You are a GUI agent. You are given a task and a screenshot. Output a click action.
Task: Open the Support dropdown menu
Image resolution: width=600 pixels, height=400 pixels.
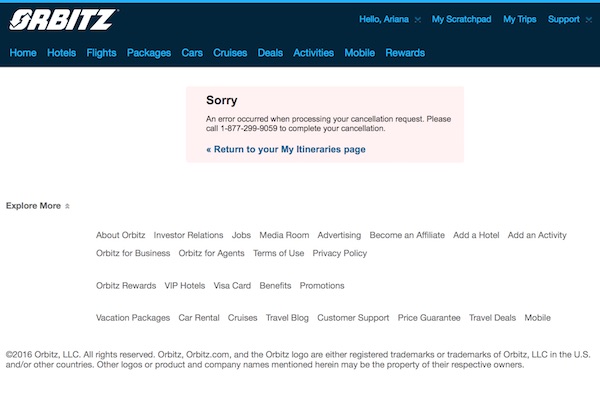click(569, 19)
